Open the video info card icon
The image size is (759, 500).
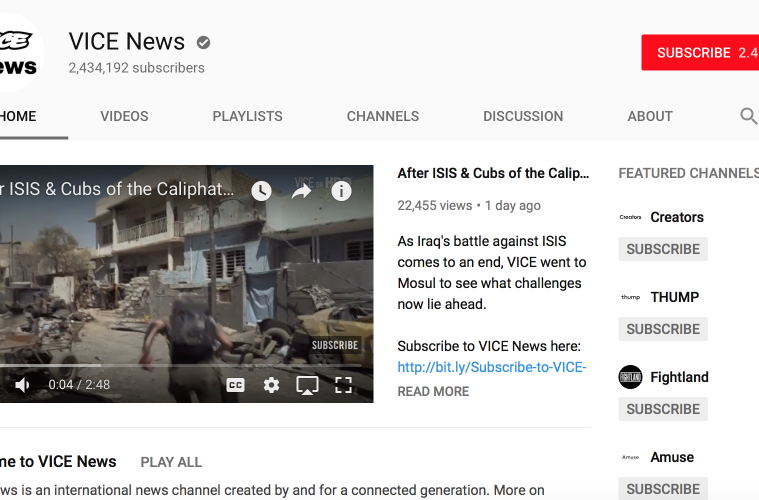coord(341,191)
